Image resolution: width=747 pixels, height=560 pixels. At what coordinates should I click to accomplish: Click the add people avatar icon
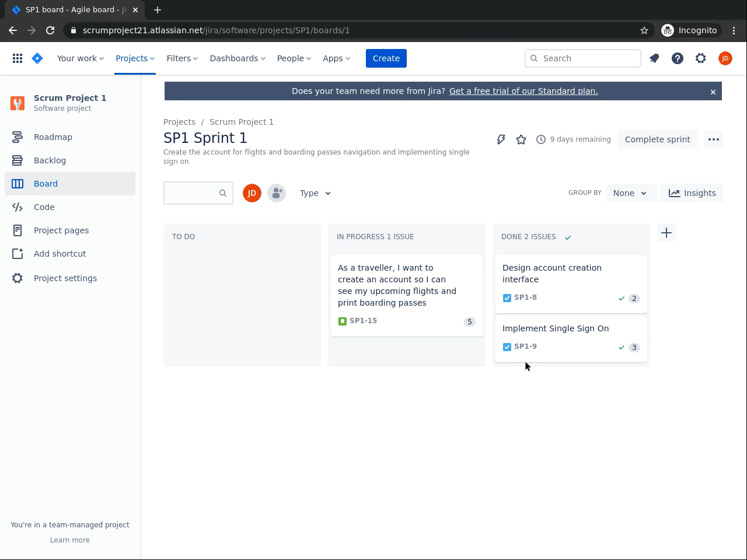coord(277,193)
